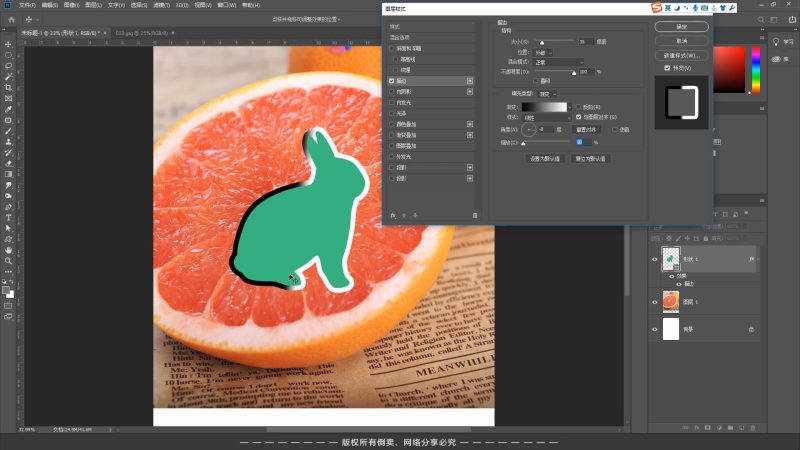This screenshot has height=450, width=800.
Task: Open the 文件 (File) menu
Action: pos(26,5)
